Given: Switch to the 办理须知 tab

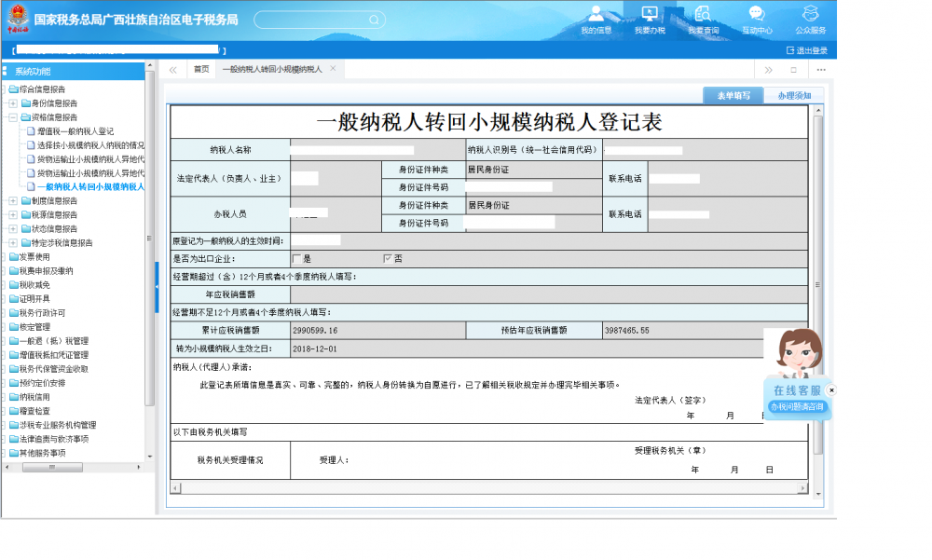Looking at the screenshot, I should [x=793, y=95].
